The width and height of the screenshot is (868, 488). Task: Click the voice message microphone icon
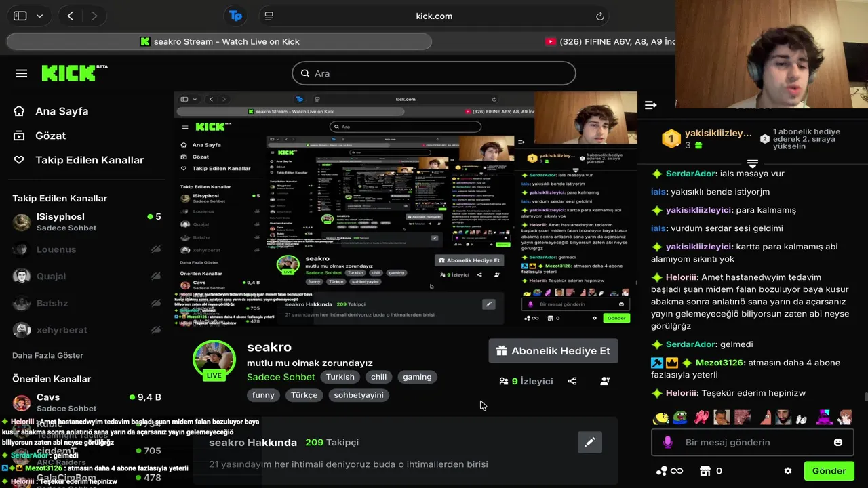(667, 442)
